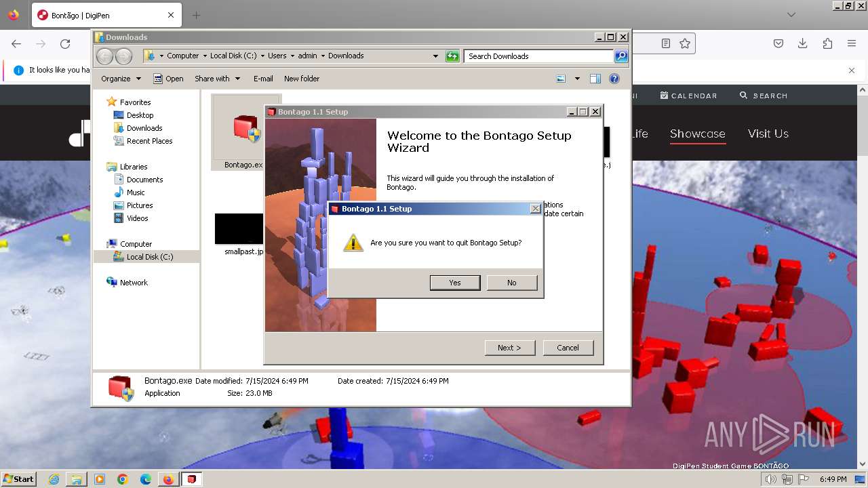
Task: Open Firefox extensions icon
Action: coord(827,43)
